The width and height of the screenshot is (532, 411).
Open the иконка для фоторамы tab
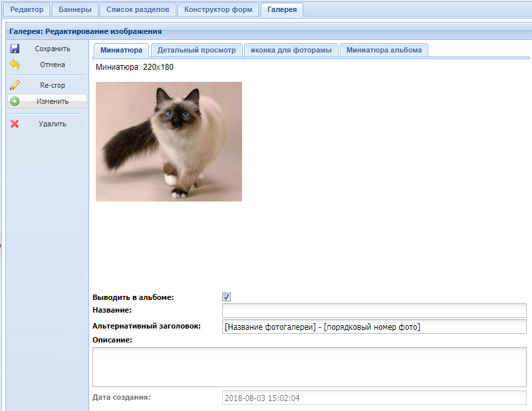click(291, 51)
